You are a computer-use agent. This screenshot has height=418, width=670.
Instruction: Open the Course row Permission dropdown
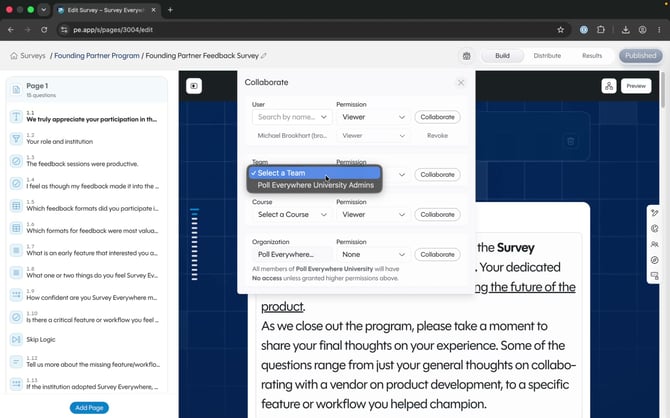(x=373, y=215)
